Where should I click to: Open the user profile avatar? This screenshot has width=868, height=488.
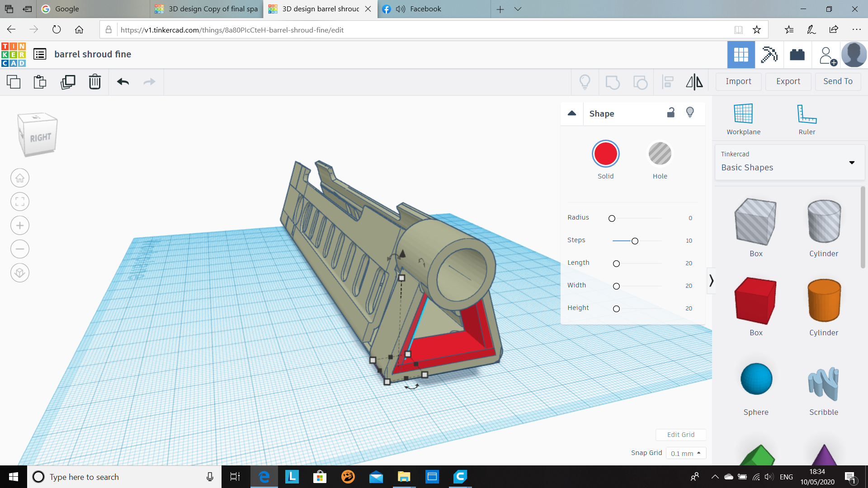(x=854, y=55)
